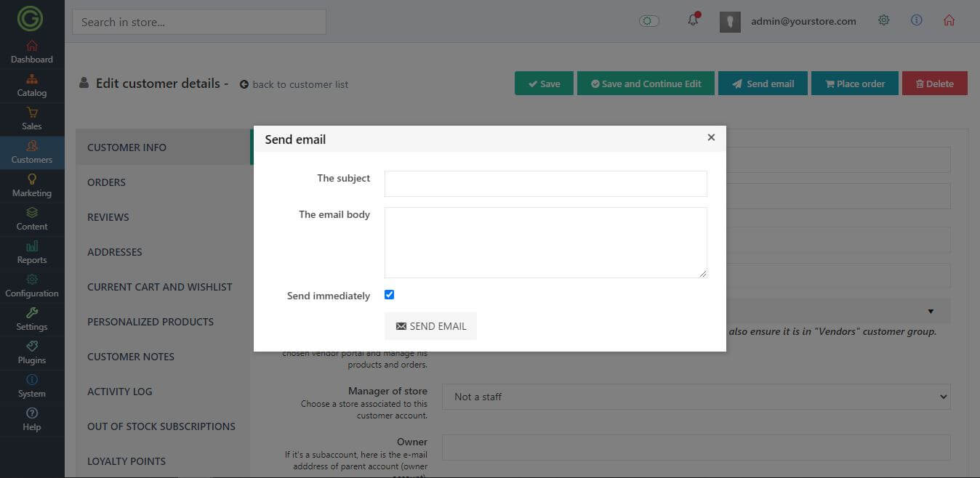Click the red Delete button
Screen dimensions: 980x478
click(935, 84)
